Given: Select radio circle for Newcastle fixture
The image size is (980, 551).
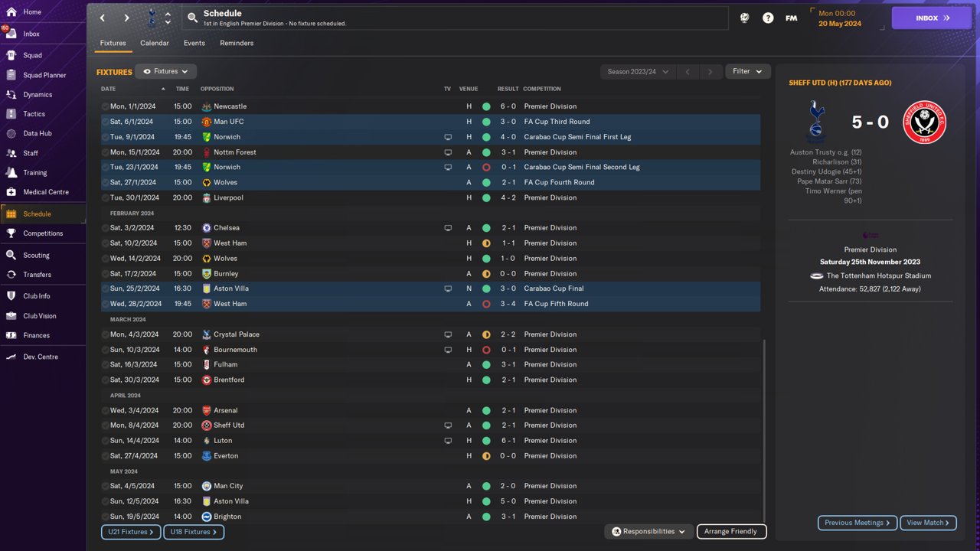Looking at the screenshot, I should (106, 106).
